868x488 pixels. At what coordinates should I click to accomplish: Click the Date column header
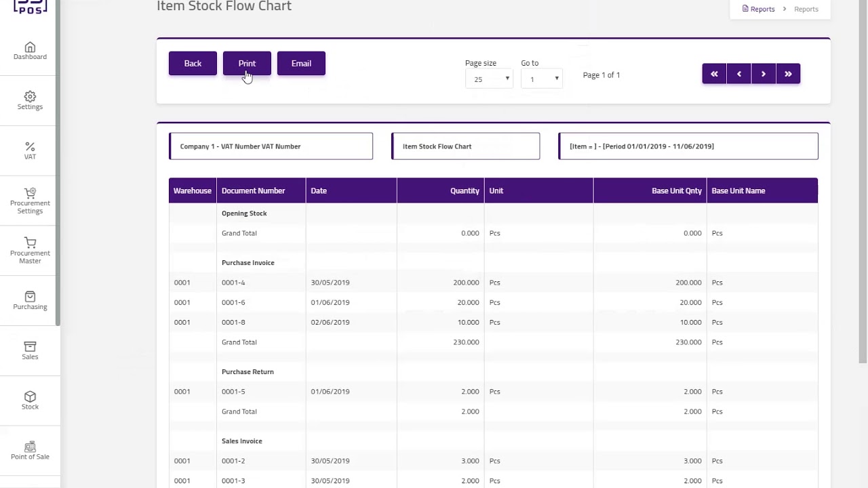[x=351, y=190]
